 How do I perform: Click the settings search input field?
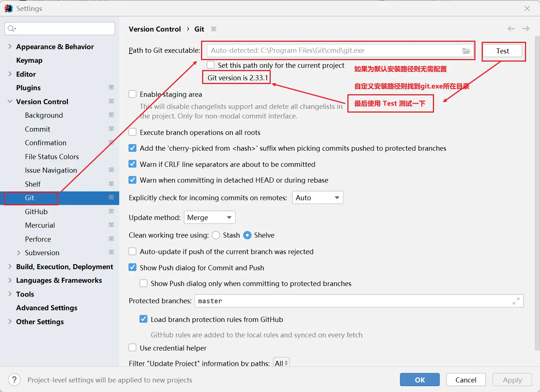pyautogui.click(x=60, y=29)
